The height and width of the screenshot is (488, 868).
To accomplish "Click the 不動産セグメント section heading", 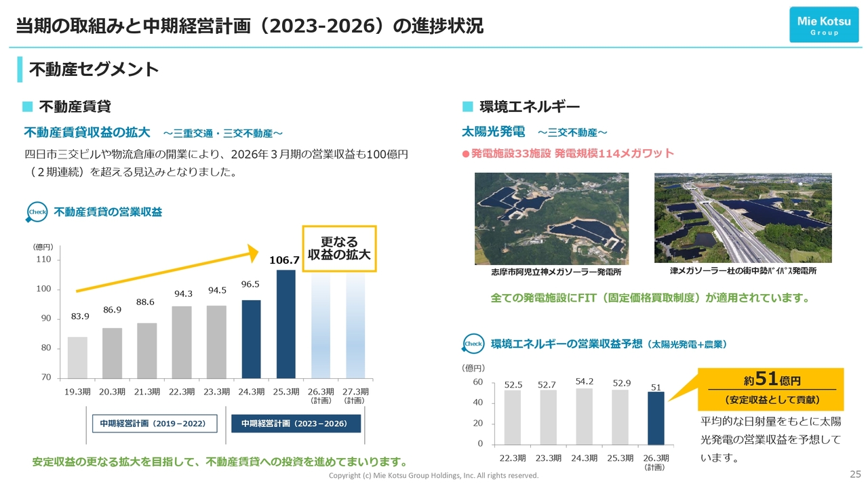I will tap(94, 69).
